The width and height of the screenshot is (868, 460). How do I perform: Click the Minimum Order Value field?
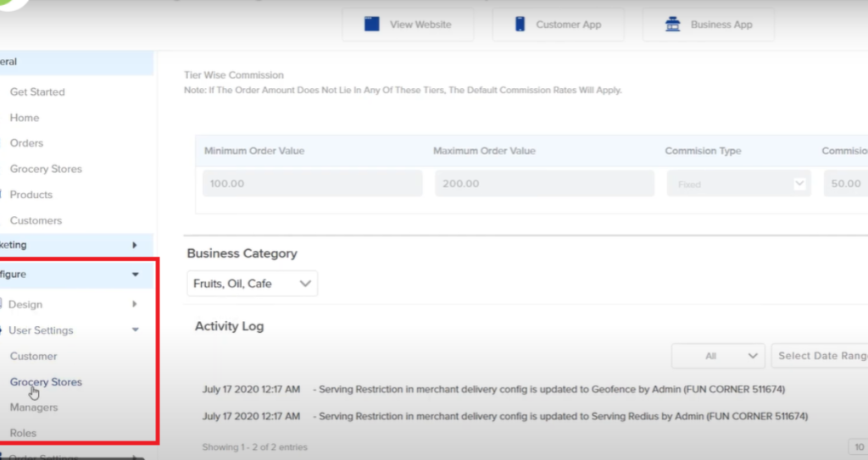[312, 183]
